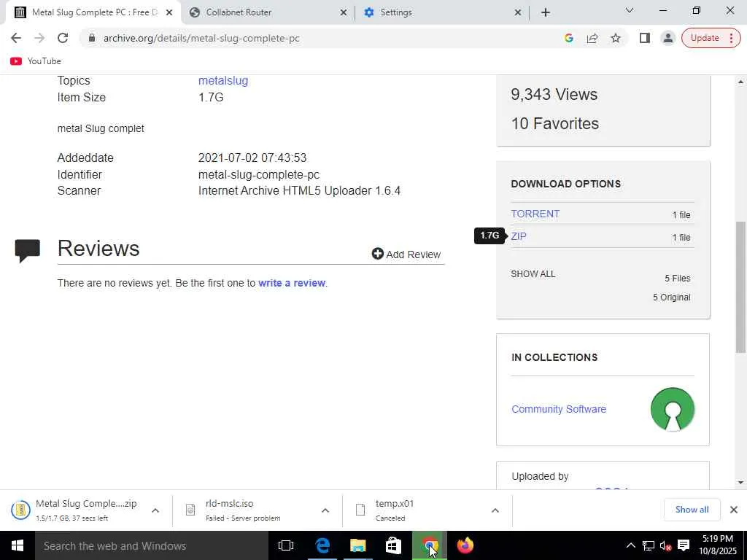The image size is (747, 560).
Task: Close the downloads bar
Action: point(734,510)
